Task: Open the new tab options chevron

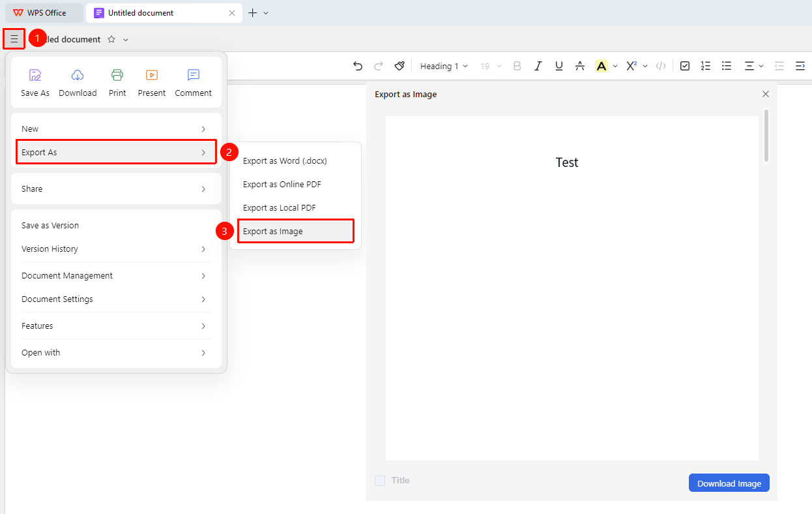Action: [x=266, y=13]
